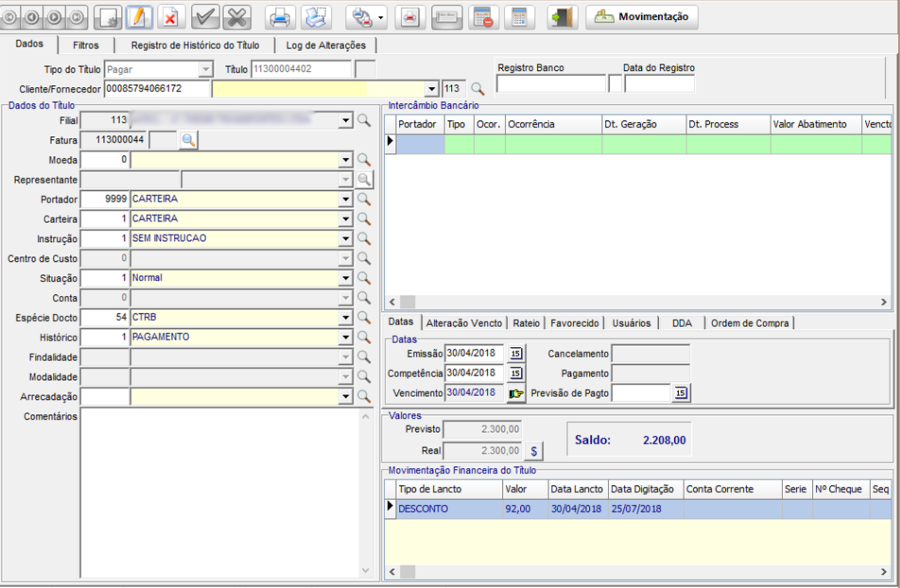Open calendar picker for Emissão date
Viewport: 900px width, 588px height.
[x=515, y=354]
